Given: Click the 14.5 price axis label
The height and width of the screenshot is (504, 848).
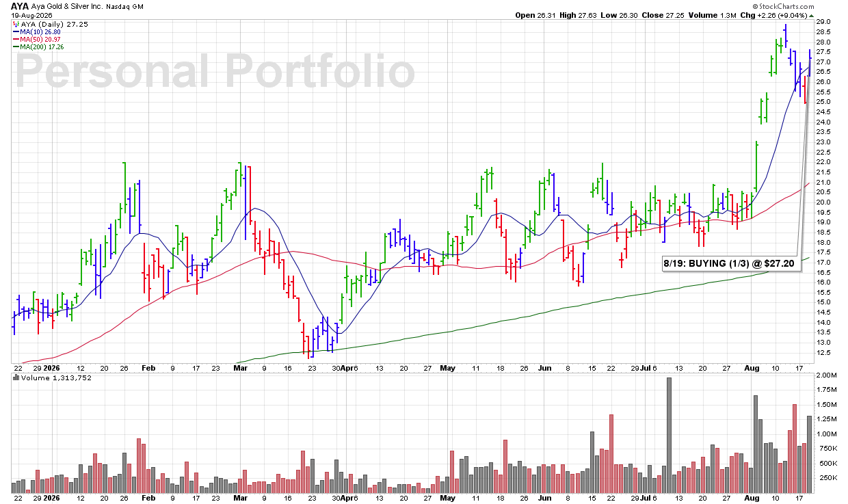Looking at the screenshot, I should coord(823,313).
